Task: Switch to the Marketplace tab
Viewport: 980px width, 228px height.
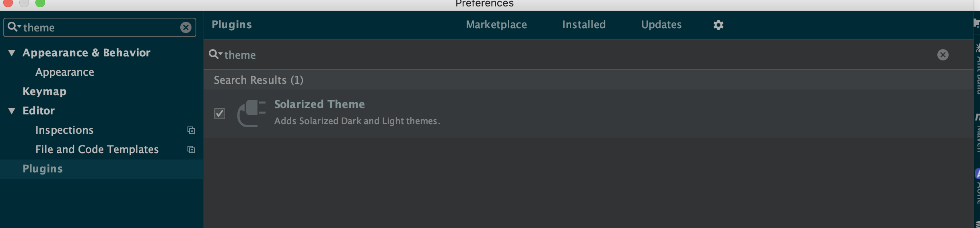Action: pyautogui.click(x=496, y=25)
